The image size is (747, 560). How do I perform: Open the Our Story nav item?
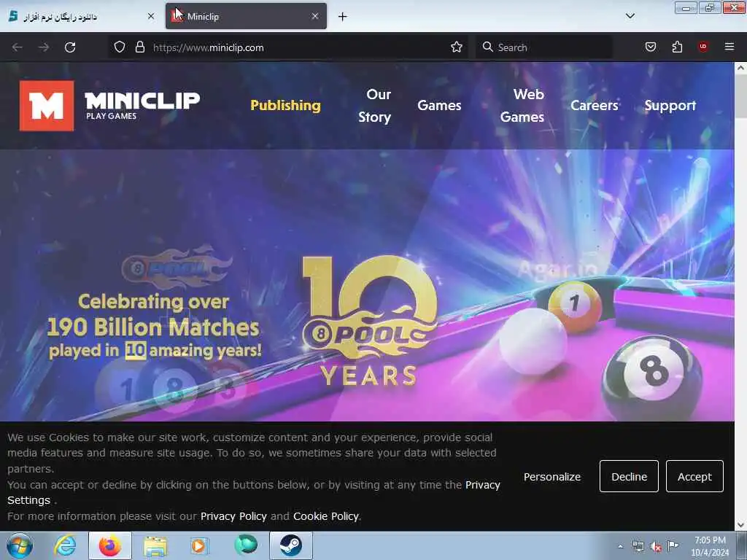coord(374,106)
